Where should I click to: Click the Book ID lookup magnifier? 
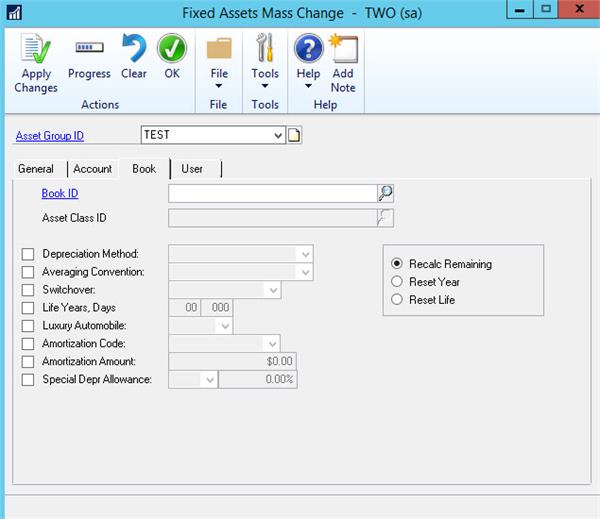click(385, 194)
